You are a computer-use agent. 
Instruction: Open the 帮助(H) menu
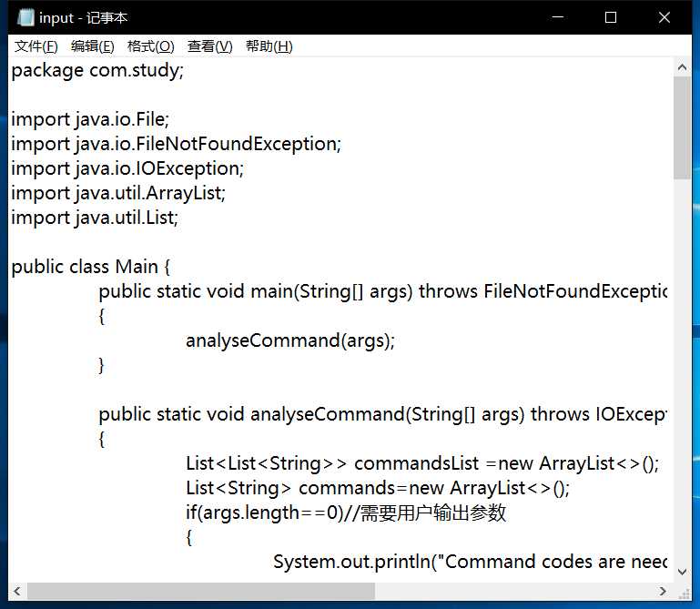pyautogui.click(x=269, y=46)
